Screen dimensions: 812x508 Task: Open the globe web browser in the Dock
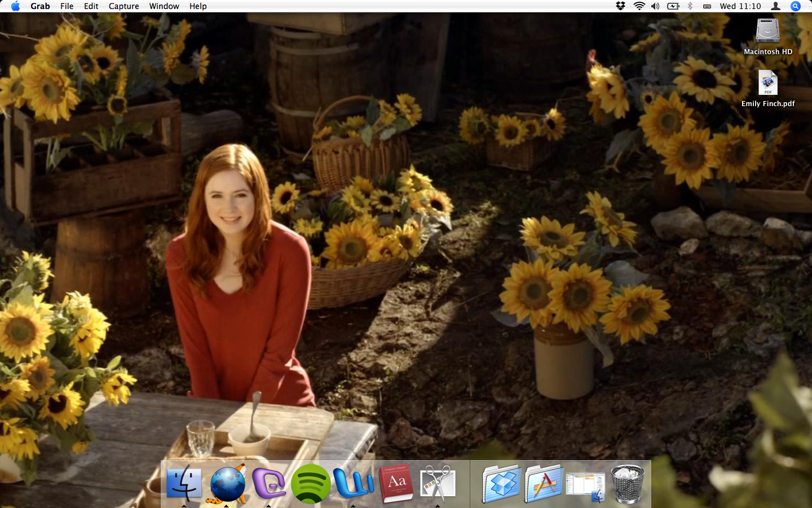point(227,484)
